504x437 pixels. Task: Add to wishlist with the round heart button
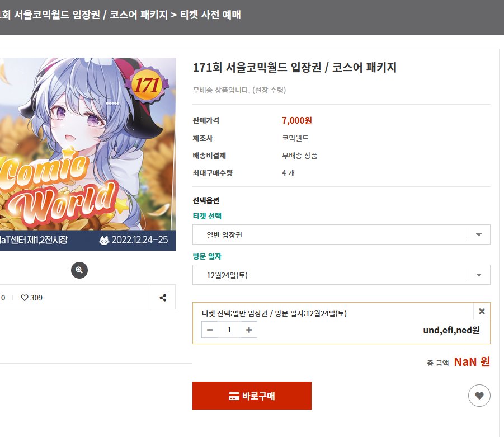tap(479, 396)
